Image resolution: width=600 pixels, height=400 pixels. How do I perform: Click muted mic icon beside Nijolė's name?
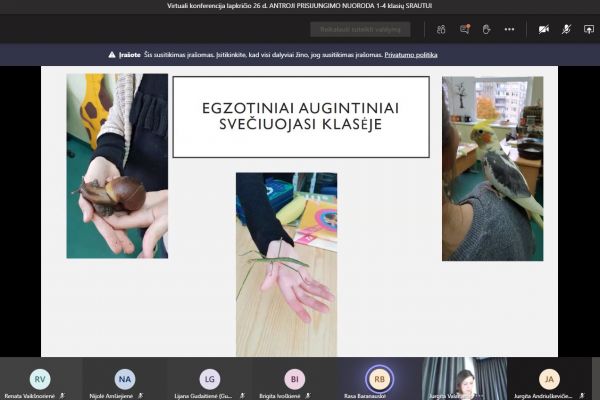(x=140, y=396)
